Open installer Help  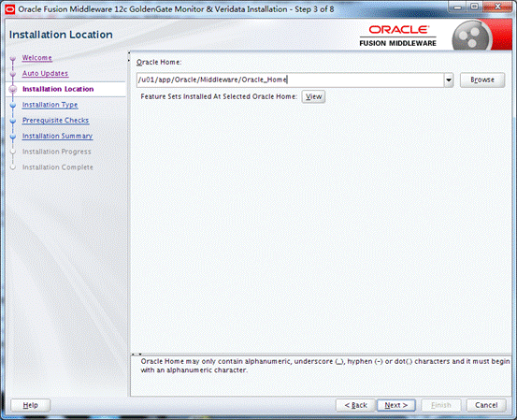click(30, 405)
